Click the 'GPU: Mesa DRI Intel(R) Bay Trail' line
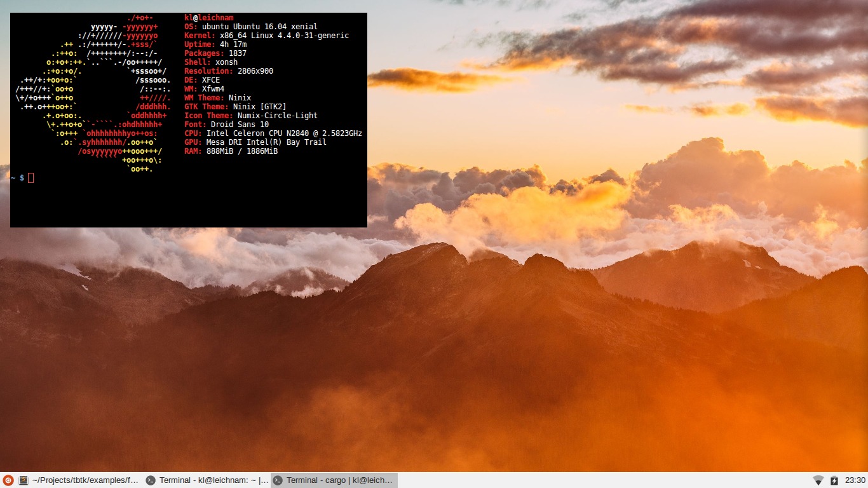Screen dimensions: 868x488 255,142
